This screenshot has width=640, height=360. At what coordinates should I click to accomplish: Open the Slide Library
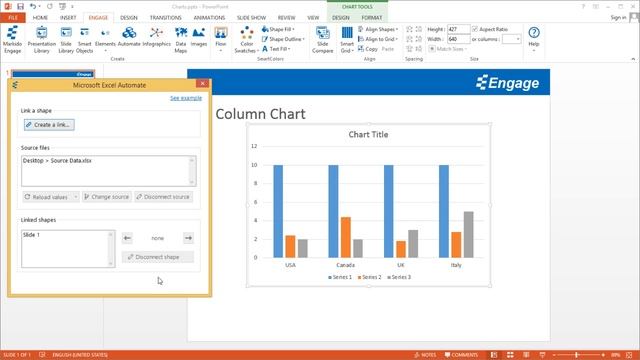click(x=66, y=40)
